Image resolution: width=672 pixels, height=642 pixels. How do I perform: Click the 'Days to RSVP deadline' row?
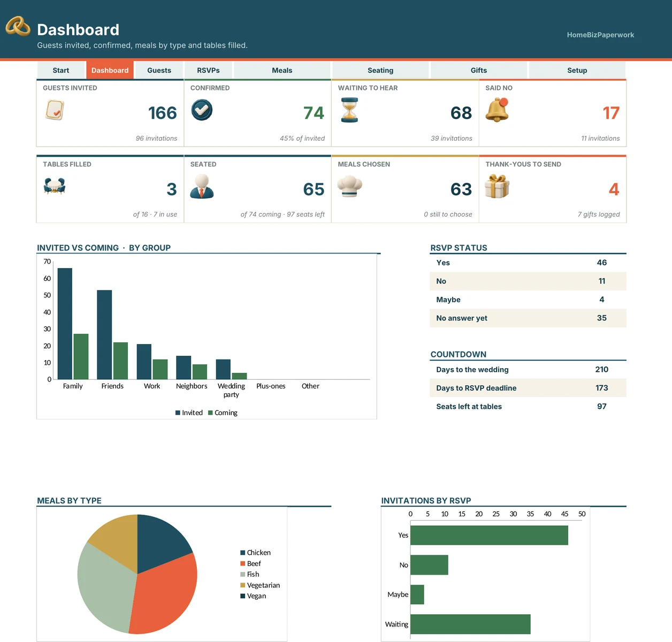(x=528, y=388)
